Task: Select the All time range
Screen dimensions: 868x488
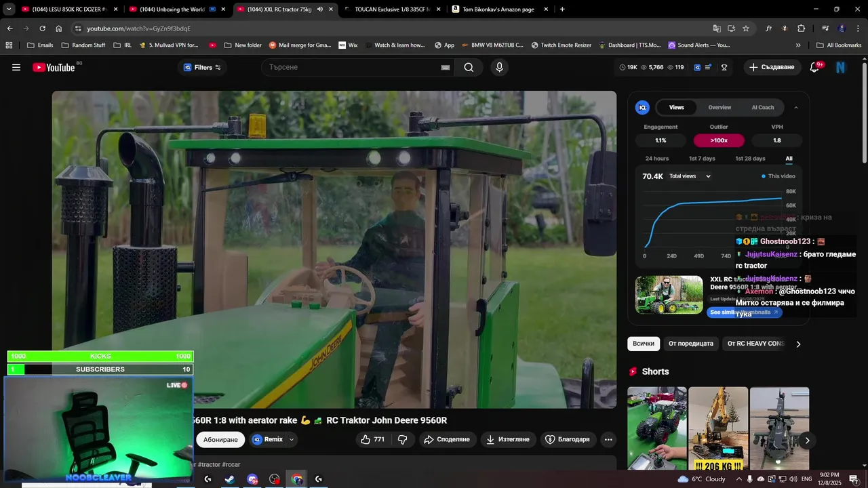Action: [789, 159]
